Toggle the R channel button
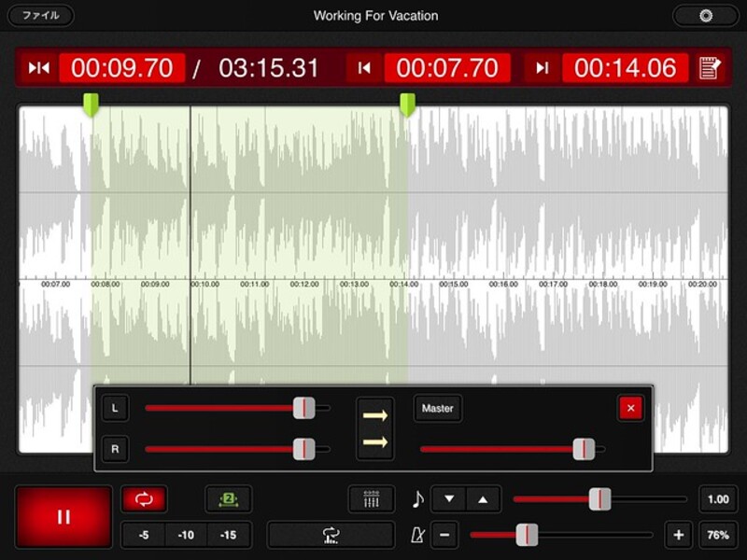This screenshot has height=560, width=747. coord(115,449)
